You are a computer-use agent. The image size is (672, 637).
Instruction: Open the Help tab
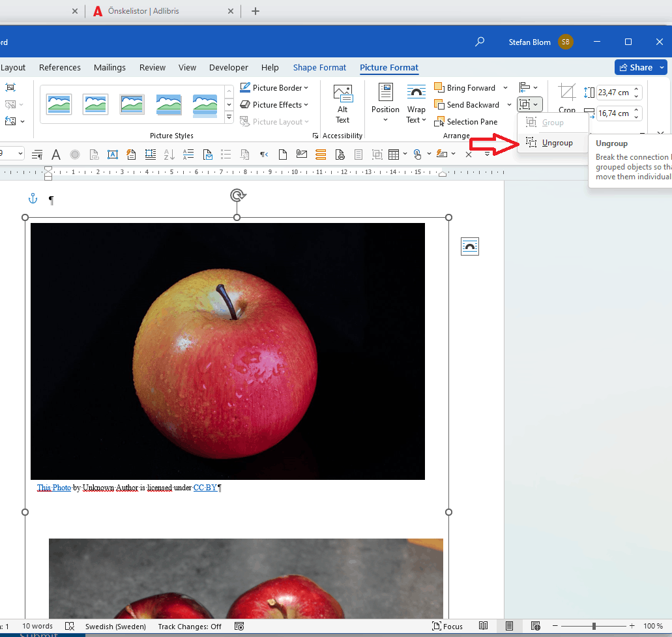coord(270,68)
